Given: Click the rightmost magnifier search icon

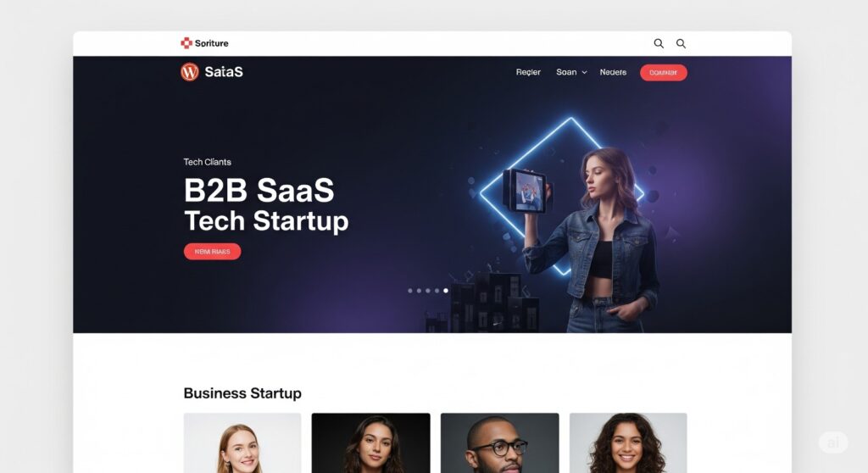Looking at the screenshot, I should 681,43.
